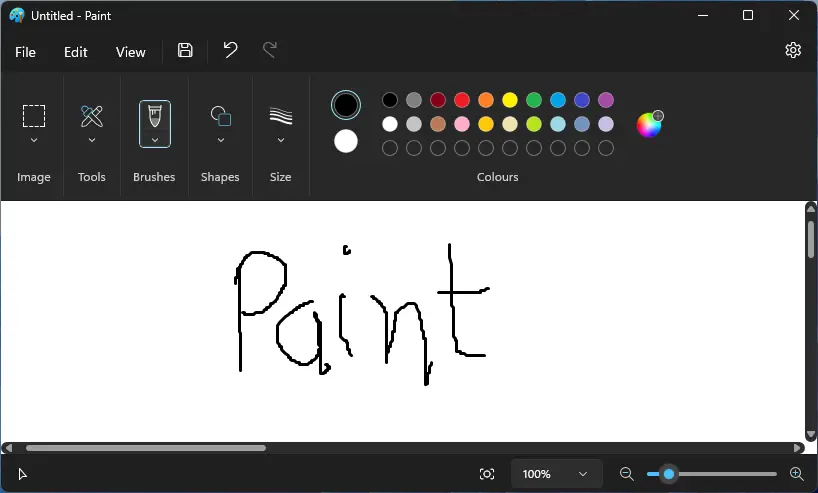Click the Brushes group label
Screen dimensions: 818x493
(x=154, y=177)
